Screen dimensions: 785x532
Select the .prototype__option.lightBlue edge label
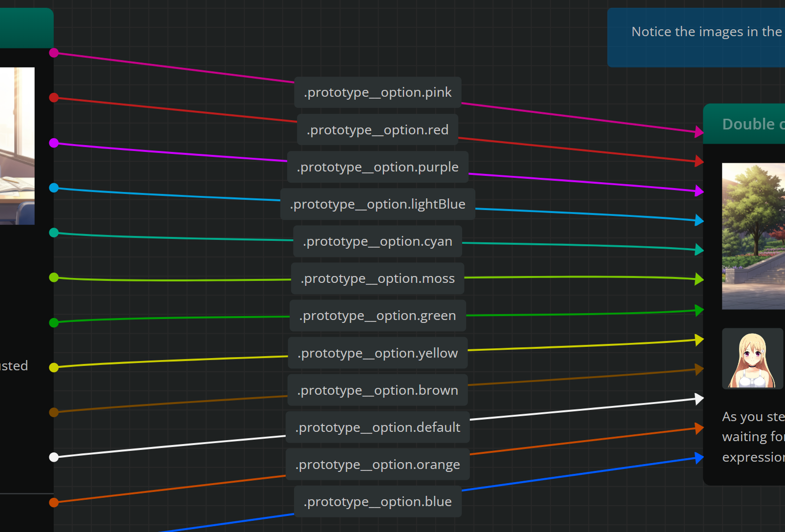click(x=378, y=204)
